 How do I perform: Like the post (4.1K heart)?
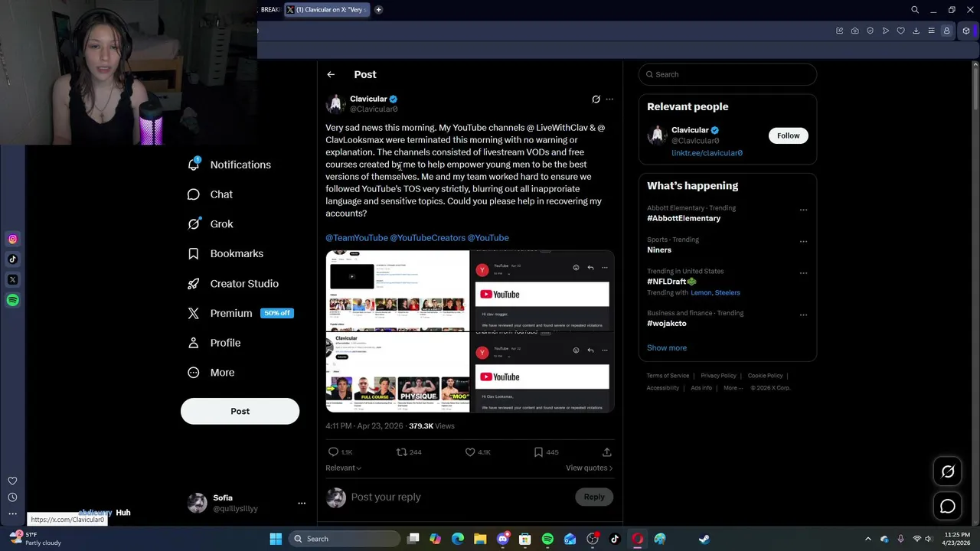coord(478,452)
